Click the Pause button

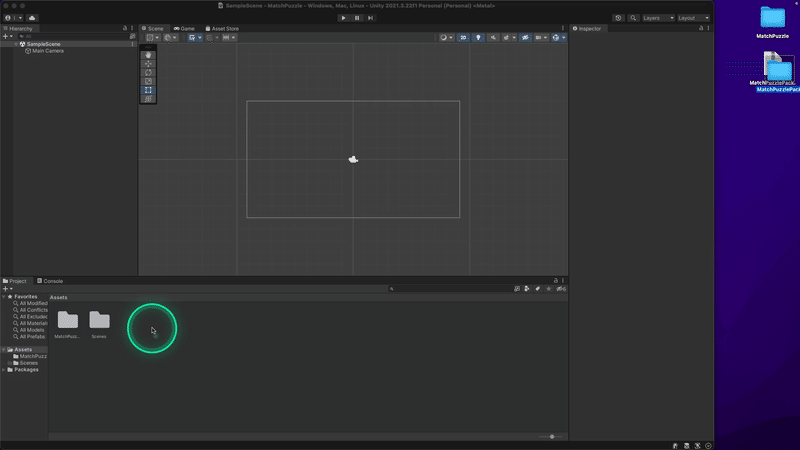(357, 18)
